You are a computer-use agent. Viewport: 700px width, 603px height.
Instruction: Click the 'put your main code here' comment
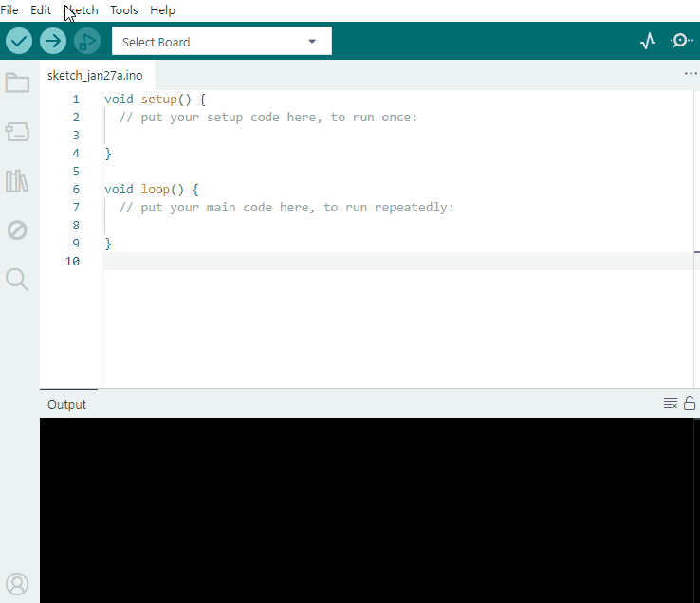point(286,208)
